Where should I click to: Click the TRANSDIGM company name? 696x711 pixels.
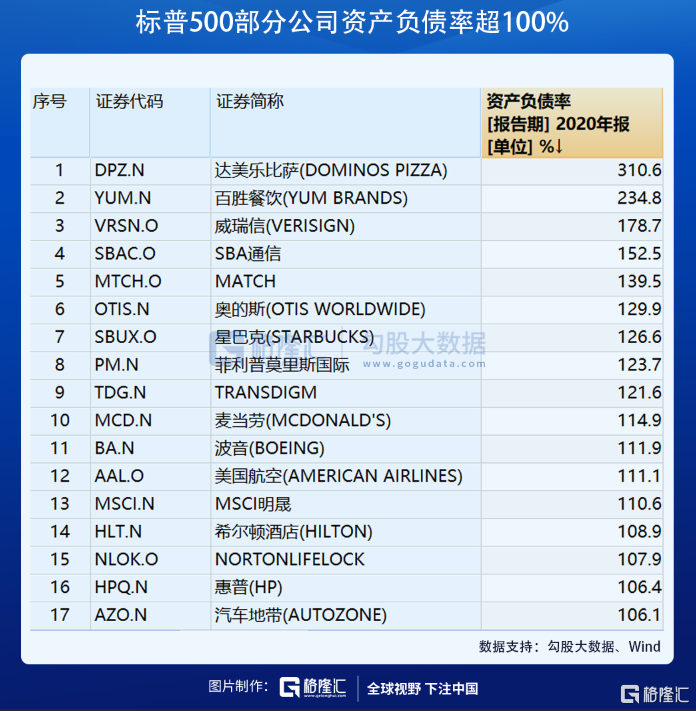[x=266, y=393]
